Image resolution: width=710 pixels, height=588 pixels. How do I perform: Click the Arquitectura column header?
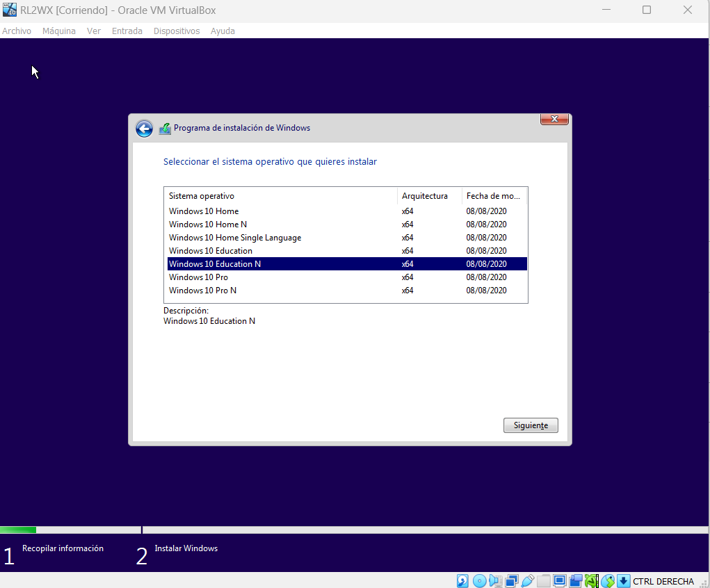424,196
